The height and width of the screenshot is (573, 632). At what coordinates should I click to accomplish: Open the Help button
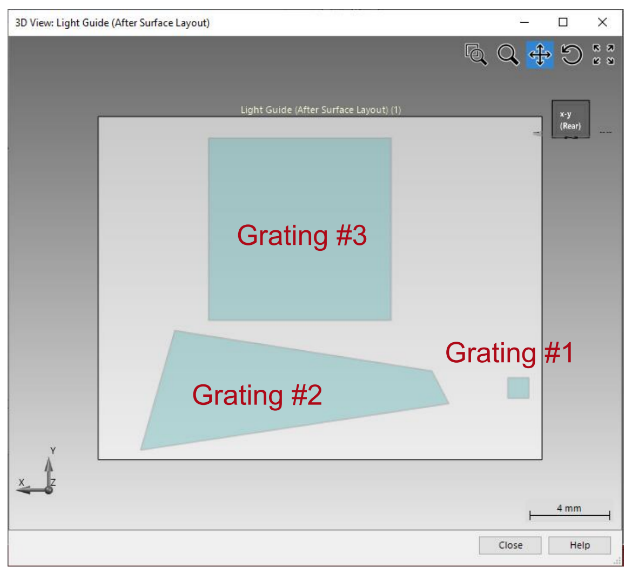580,545
